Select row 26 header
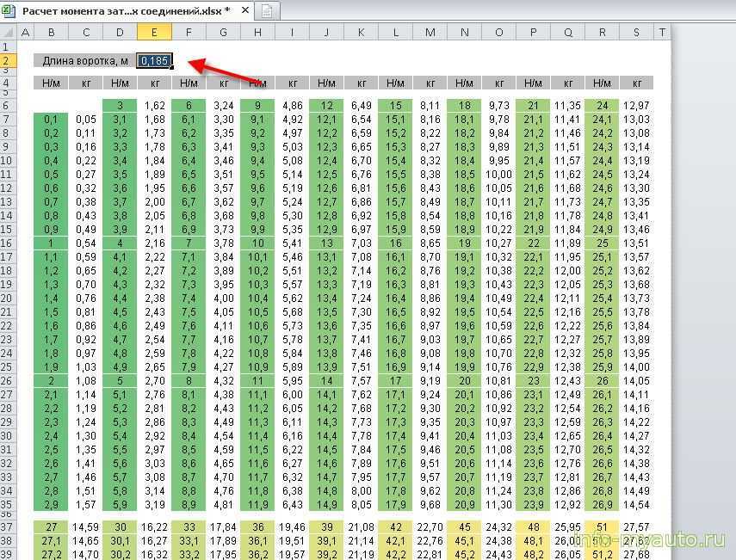The height and width of the screenshot is (560, 736). coord(9,381)
